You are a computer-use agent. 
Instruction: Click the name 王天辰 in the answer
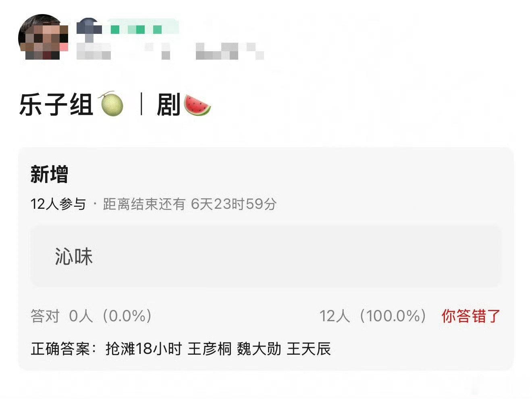(x=309, y=349)
